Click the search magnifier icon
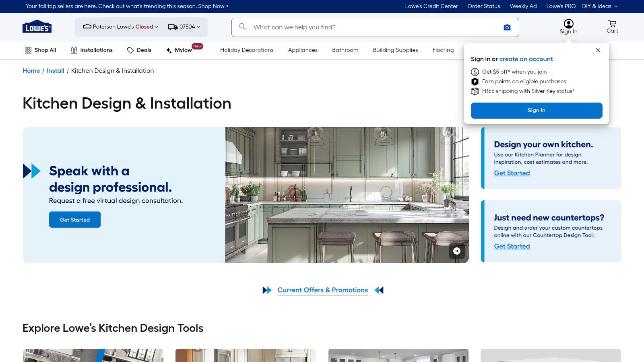The image size is (644, 362). [x=242, y=27]
